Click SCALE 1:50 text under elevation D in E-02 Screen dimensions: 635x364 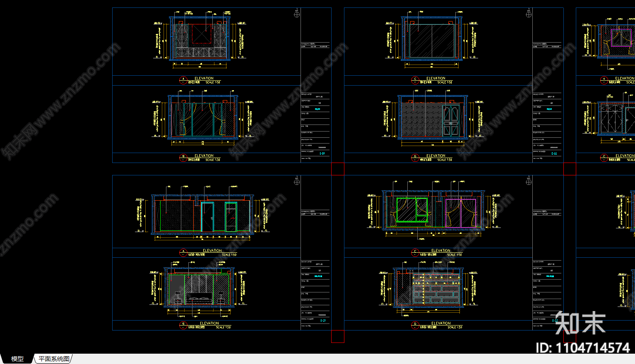pyautogui.click(x=445, y=160)
